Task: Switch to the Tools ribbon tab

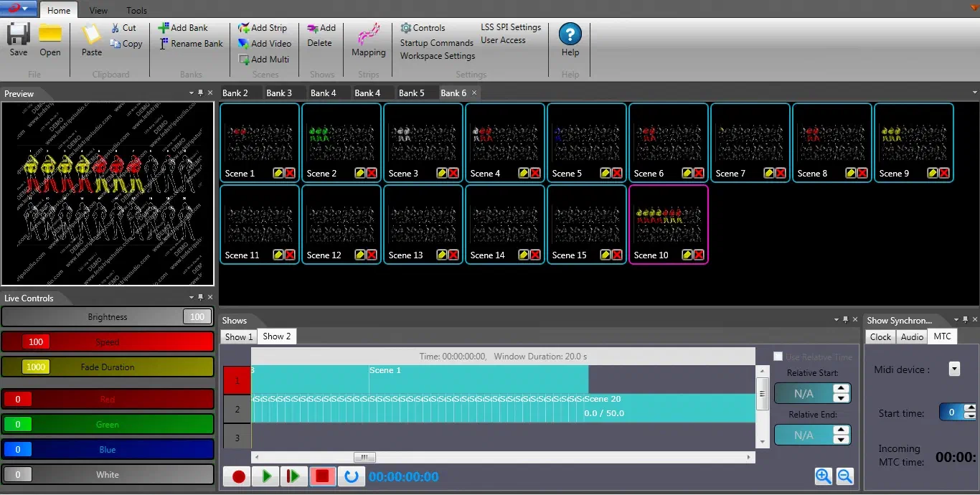Action: 136,11
